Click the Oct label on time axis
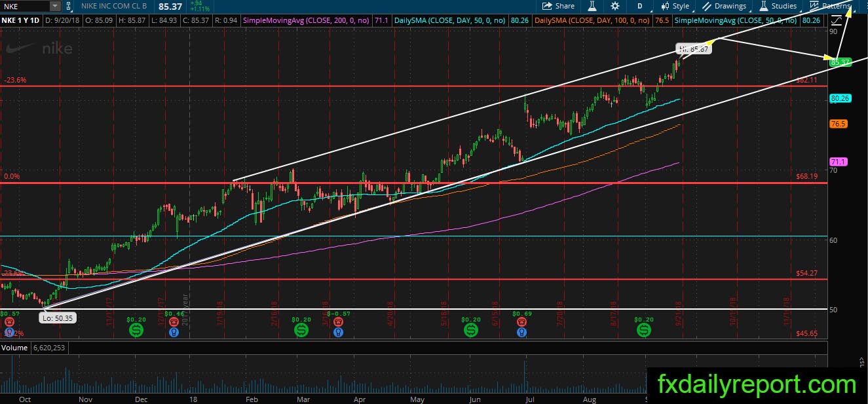The height and width of the screenshot is (404, 868). (x=26, y=399)
